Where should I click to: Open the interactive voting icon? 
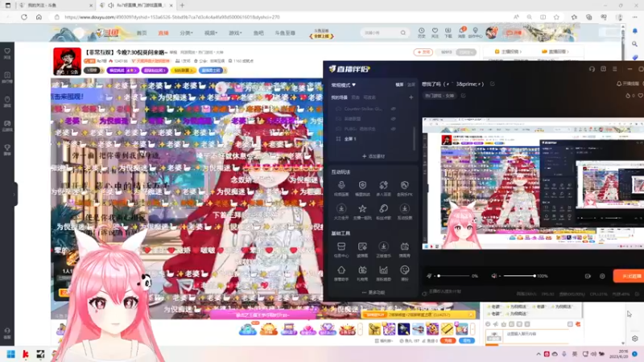405,209
